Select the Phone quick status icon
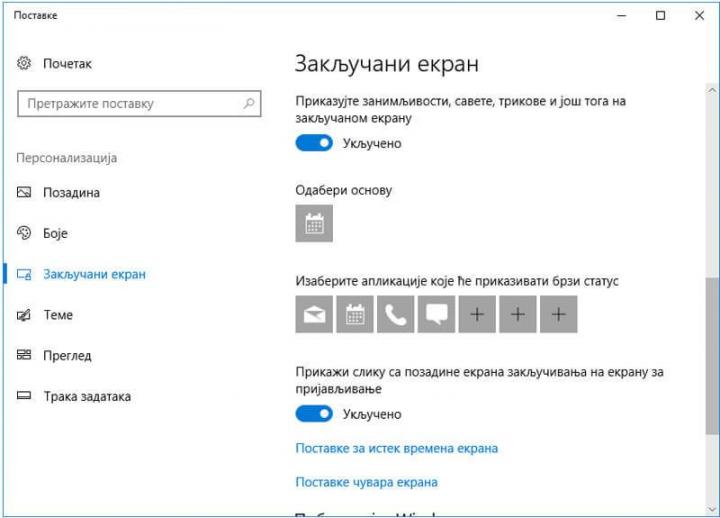Screen dimensions: 720x518 click(x=396, y=315)
